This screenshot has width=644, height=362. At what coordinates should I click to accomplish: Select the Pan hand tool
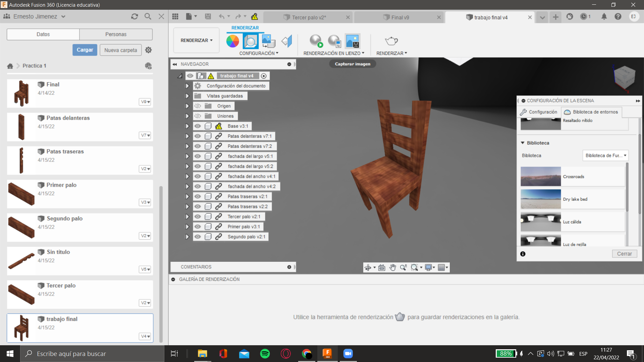[392, 267]
